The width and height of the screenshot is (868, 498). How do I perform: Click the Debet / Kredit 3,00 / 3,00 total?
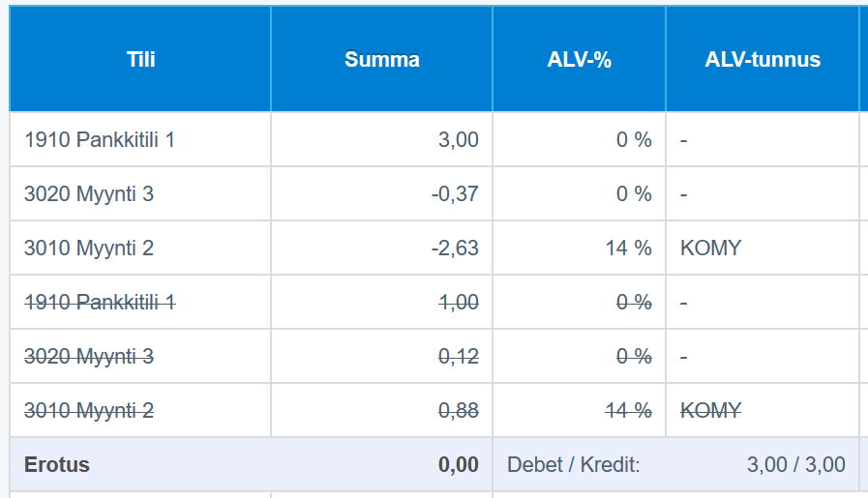[795, 465]
